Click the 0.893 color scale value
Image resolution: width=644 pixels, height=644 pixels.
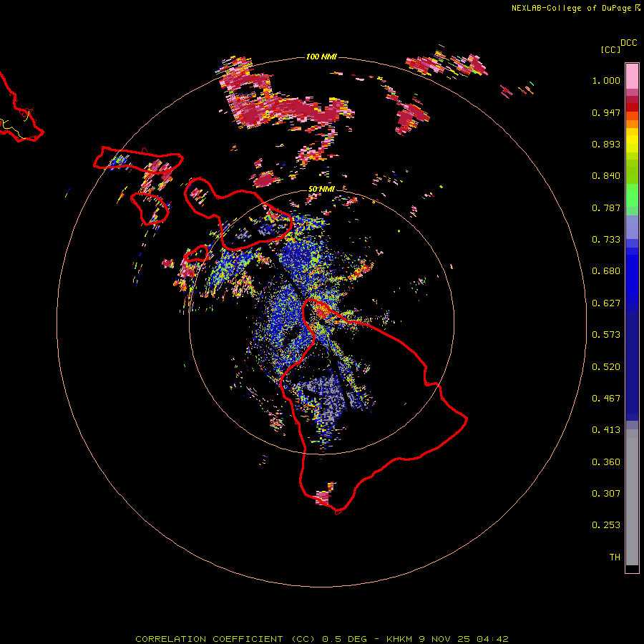tap(606, 144)
